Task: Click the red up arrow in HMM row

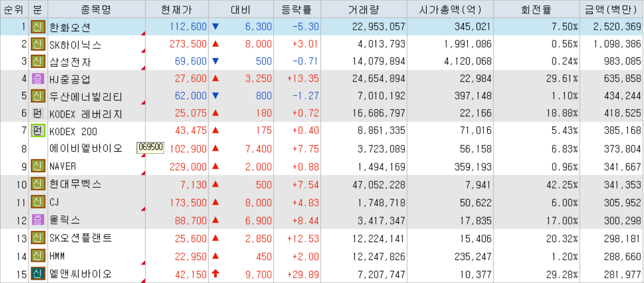Action: 215,256
